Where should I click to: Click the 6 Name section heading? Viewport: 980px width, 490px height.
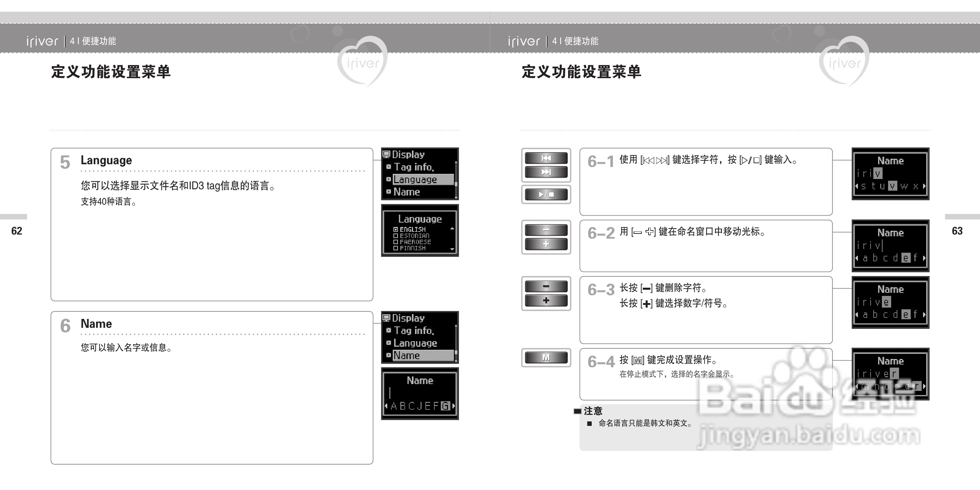pyautogui.click(x=96, y=324)
